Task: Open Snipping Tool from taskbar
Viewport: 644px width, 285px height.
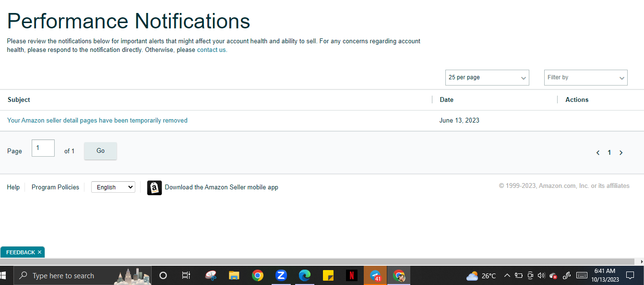Action: point(211,275)
